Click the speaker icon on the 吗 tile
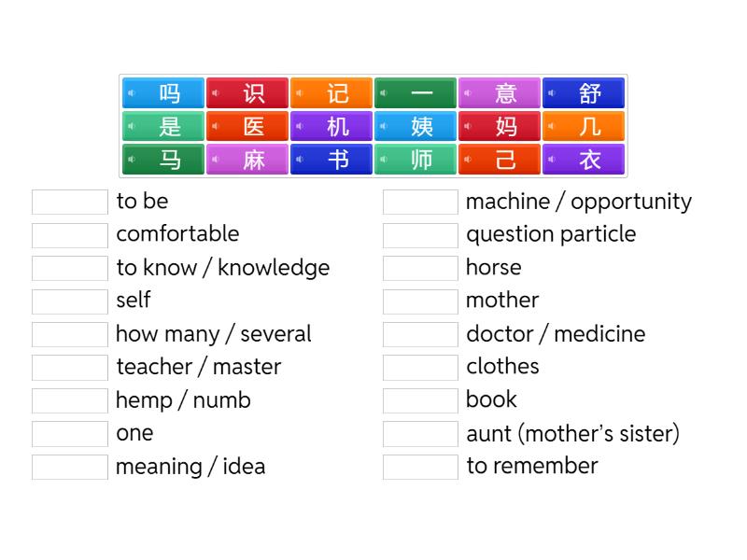Image resolution: width=747 pixels, height=560 pixels. tap(132, 93)
